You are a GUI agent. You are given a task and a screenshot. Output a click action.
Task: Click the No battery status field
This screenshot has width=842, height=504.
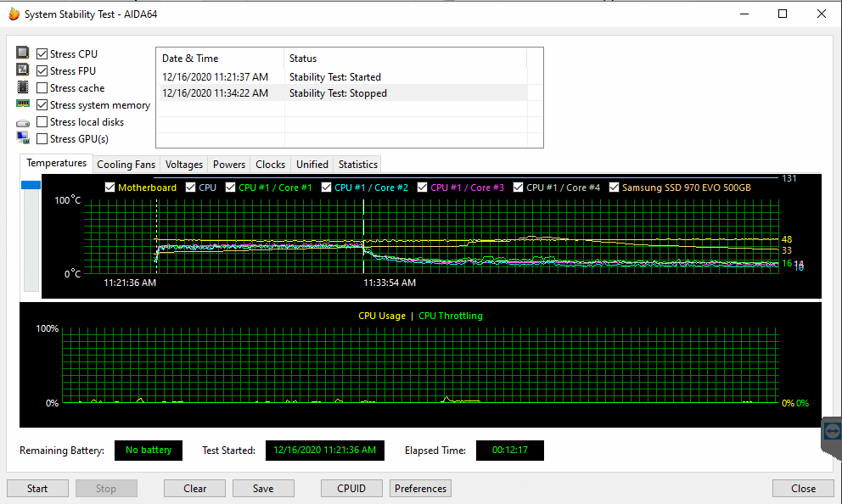click(x=149, y=451)
